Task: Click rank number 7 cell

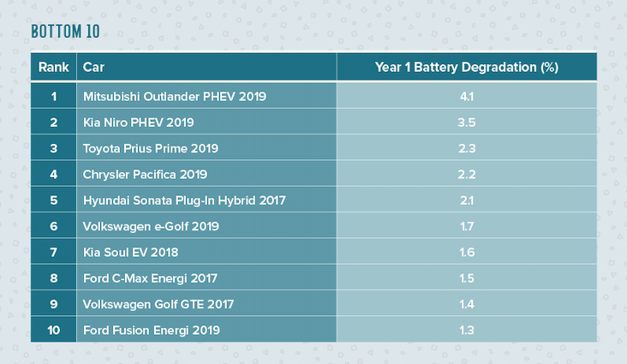Action: 54,253
